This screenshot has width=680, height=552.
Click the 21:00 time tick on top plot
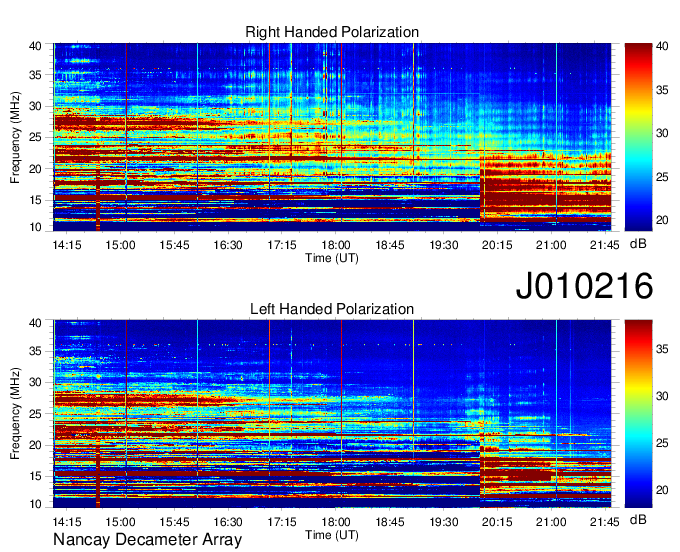point(551,245)
